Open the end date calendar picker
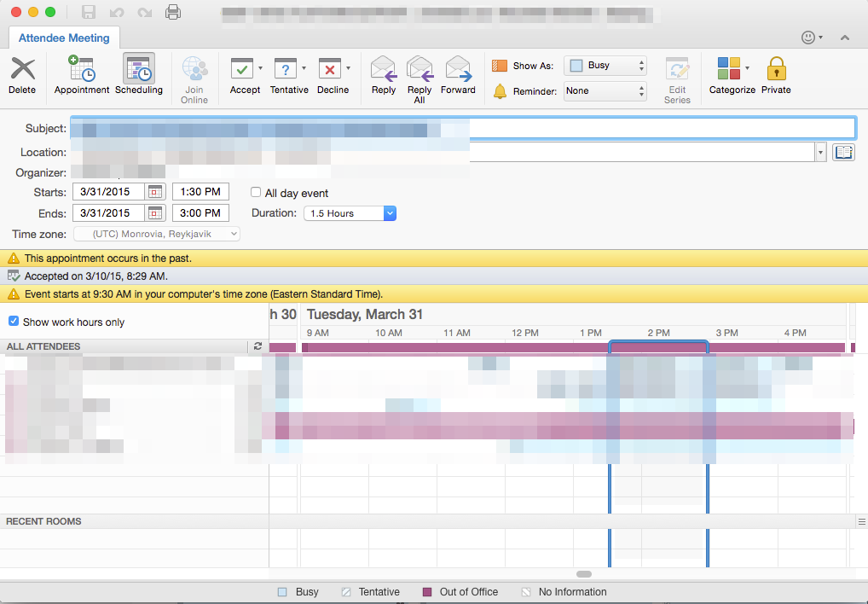The width and height of the screenshot is (868, 604). coord(155,213)
